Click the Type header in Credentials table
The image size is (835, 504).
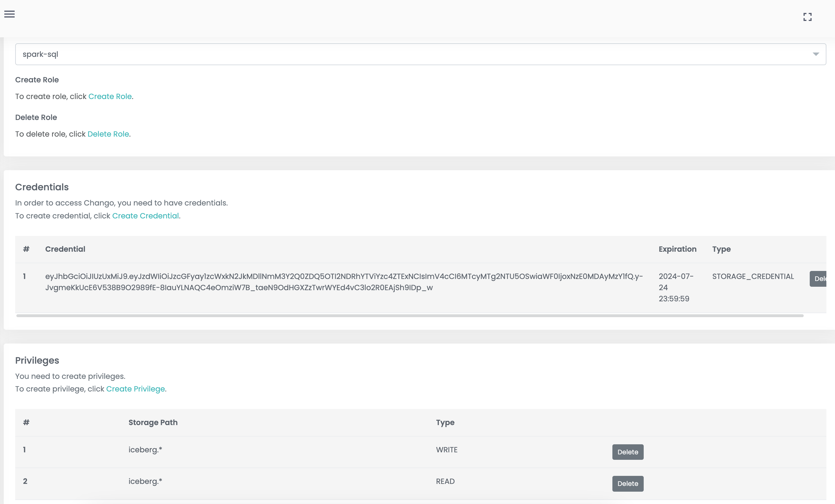point(721,249)
